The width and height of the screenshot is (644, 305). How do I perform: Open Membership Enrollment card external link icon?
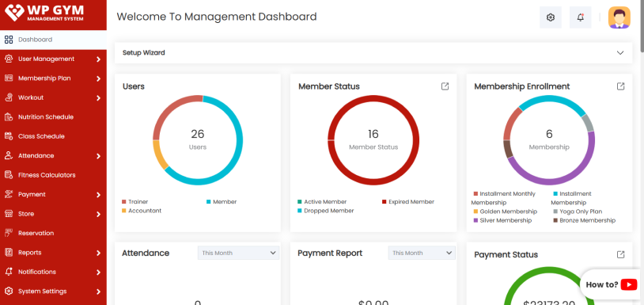(x=620, y=86)
